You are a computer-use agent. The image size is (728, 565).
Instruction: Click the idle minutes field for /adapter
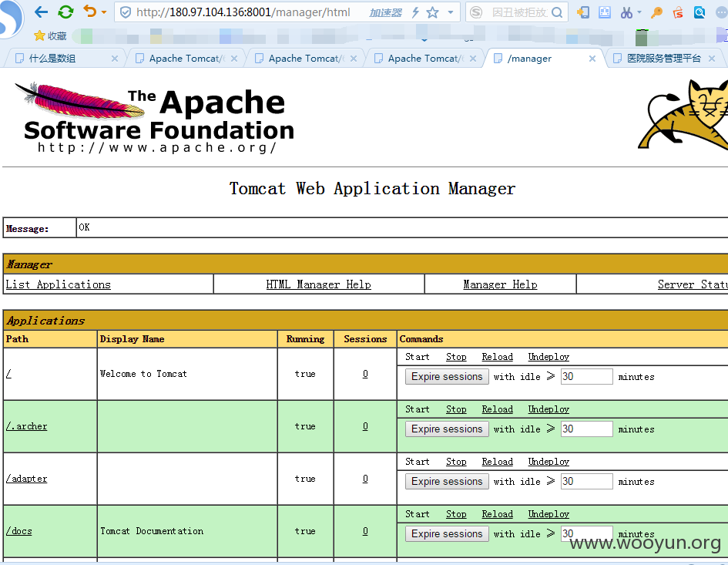point(586,481)
